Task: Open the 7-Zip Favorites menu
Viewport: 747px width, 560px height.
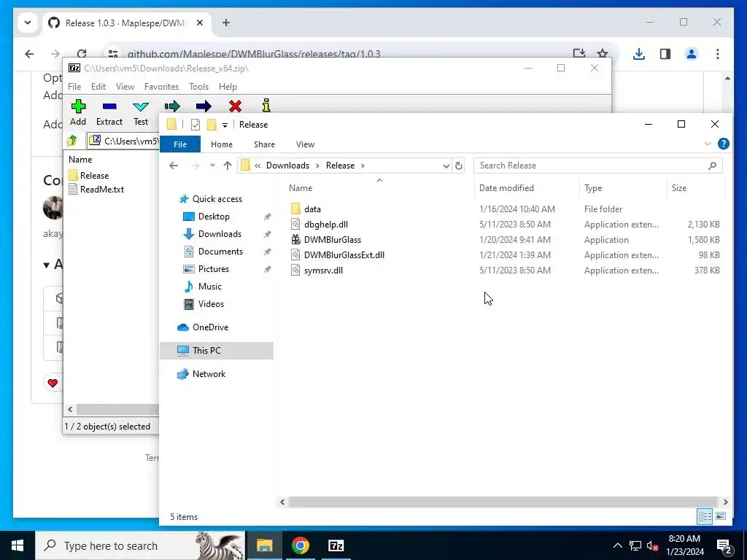Action: (x=161, y=87)
